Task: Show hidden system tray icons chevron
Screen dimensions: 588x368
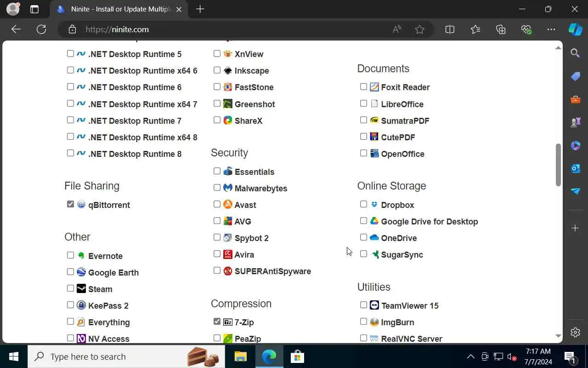Action: 471,356
